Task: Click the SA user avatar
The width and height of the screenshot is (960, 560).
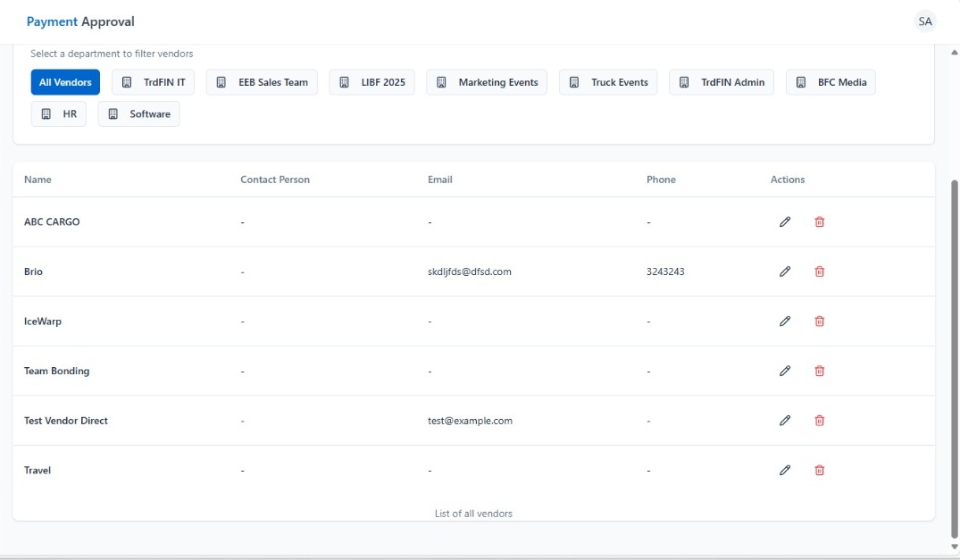Action: (x=925, y=21)
